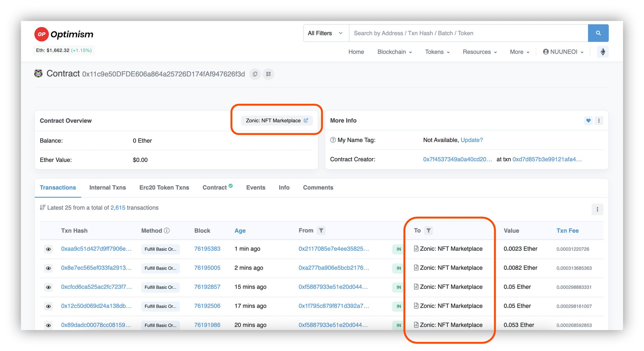Switch to the Internal Txns tab

(x=108, y=188)
